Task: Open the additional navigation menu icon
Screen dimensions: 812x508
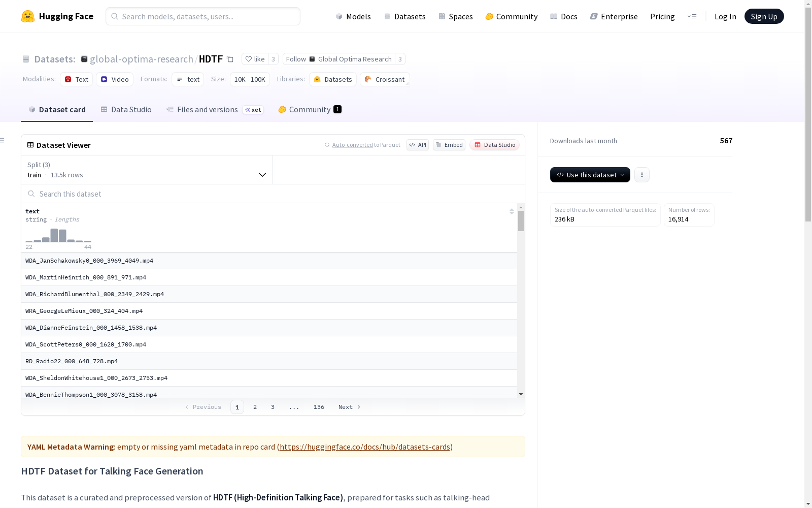Action: pyautogui.click(x=692, y=16)
